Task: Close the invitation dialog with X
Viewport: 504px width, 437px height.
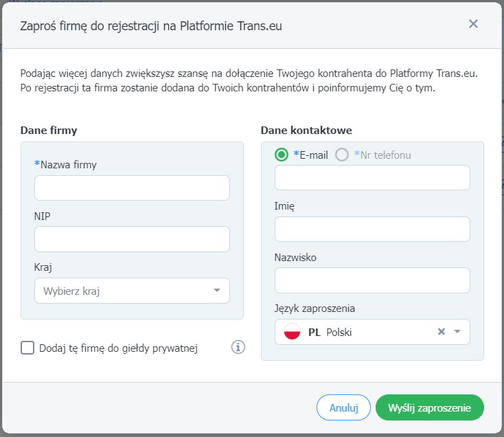Action: point(473,24)
